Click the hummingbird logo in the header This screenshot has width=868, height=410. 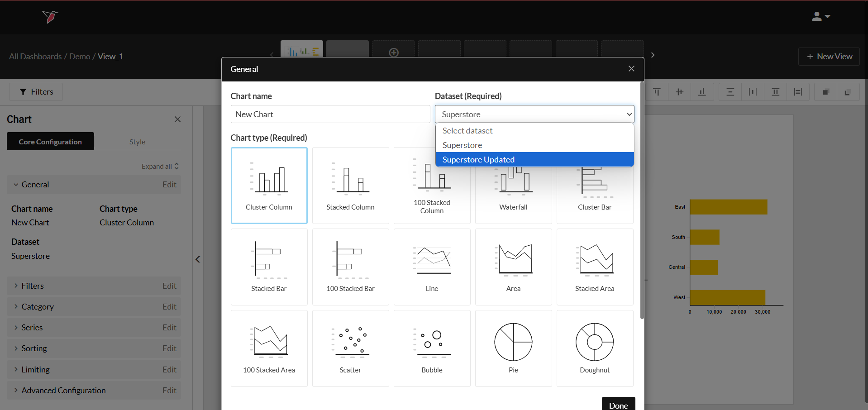(x=50, y=17)
